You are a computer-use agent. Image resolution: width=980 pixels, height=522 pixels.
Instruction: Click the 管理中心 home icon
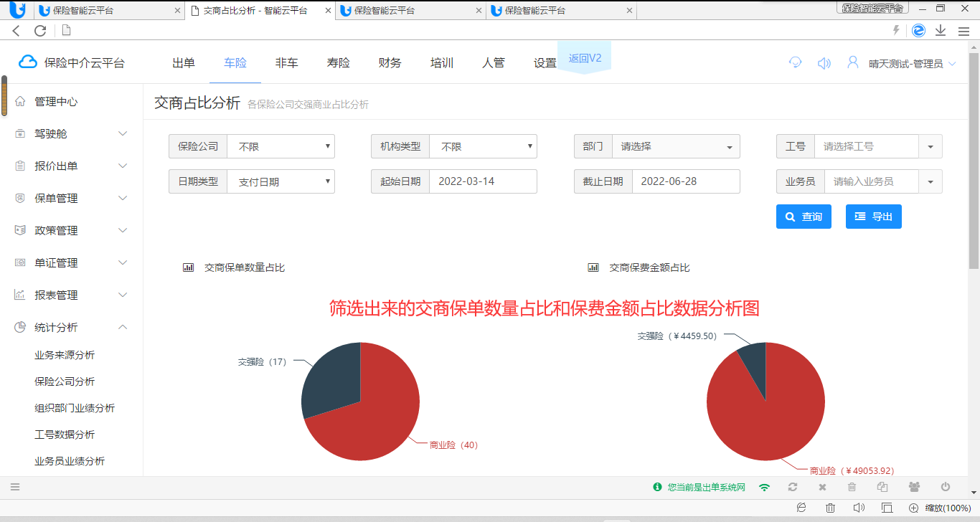[x=20, y=101]
